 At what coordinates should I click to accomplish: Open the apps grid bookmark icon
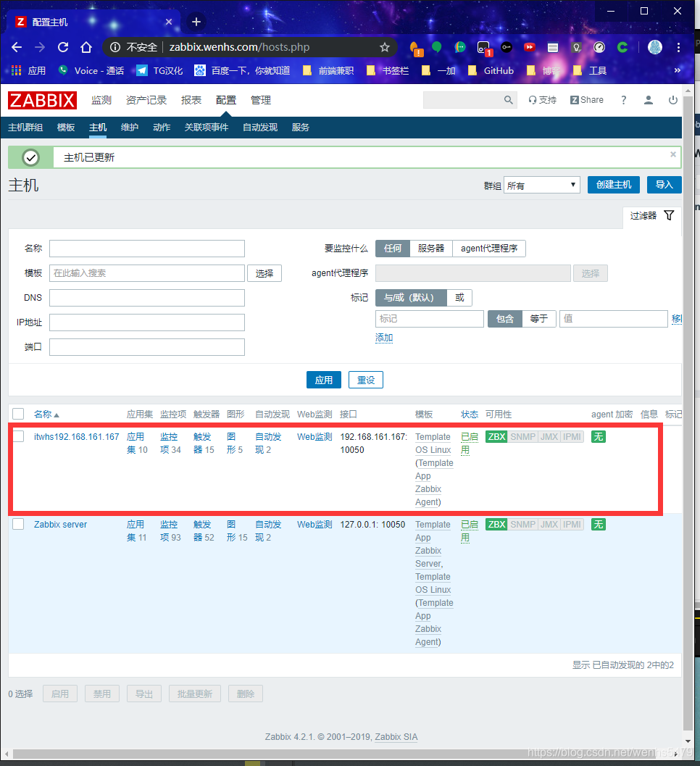click(16, 71)
